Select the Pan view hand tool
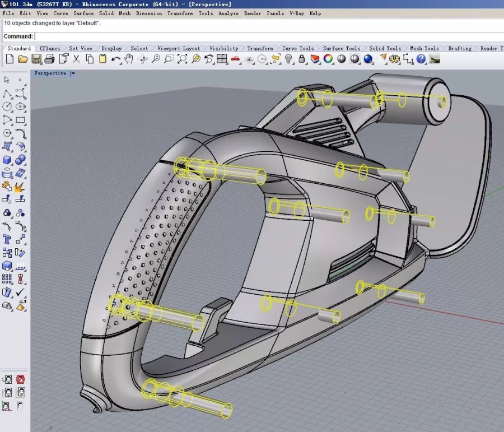The width and height of the screenshot is (504, 432). (x=129, y=59)
